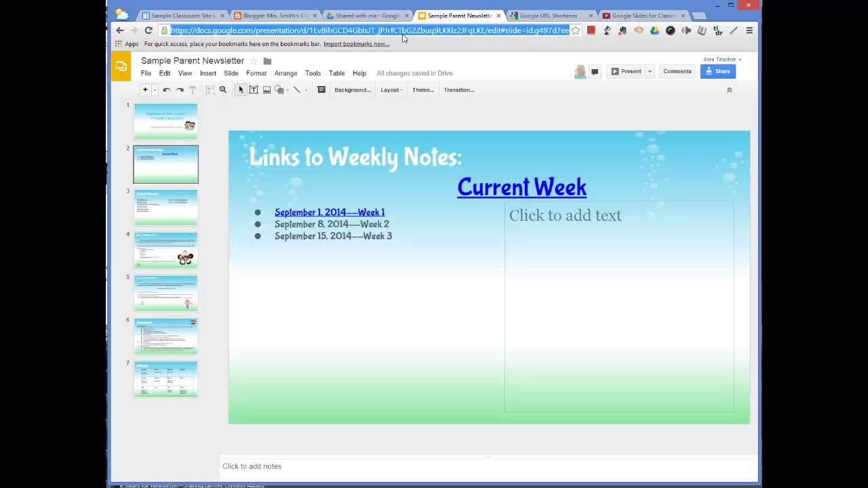Select the Zoom magnifier tool
Screen dimensions: 868x488
(x=222, y=89)
